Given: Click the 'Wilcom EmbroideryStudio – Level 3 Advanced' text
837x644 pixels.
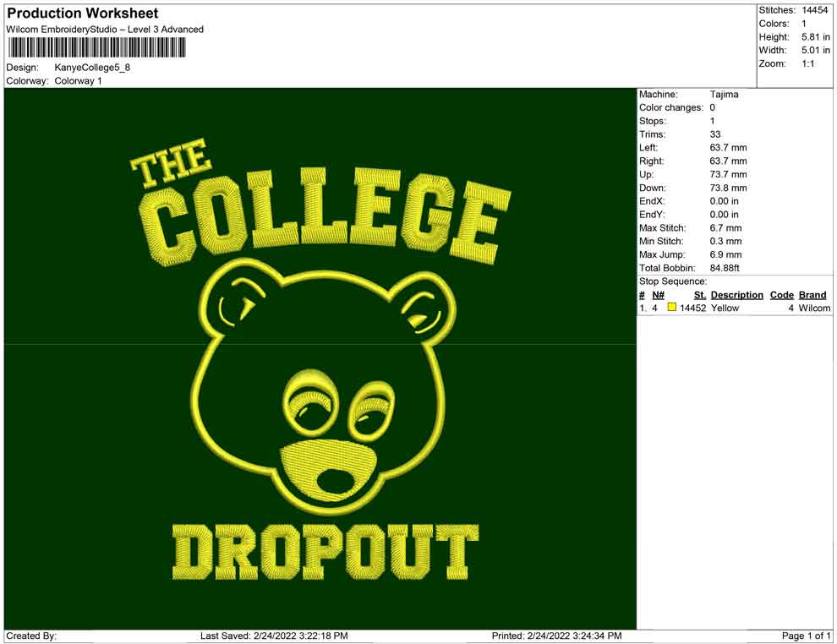Looking at the screenshot, I should coord(105,30).
